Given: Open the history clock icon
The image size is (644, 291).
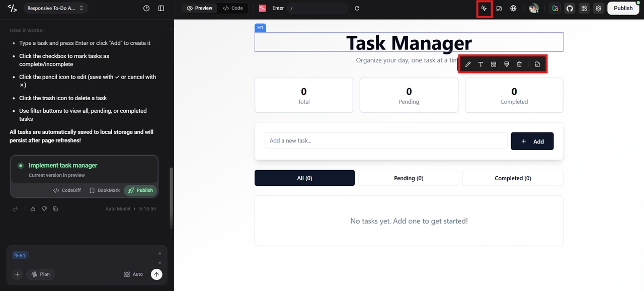Looking at the screenshot, I should (146, 8).
